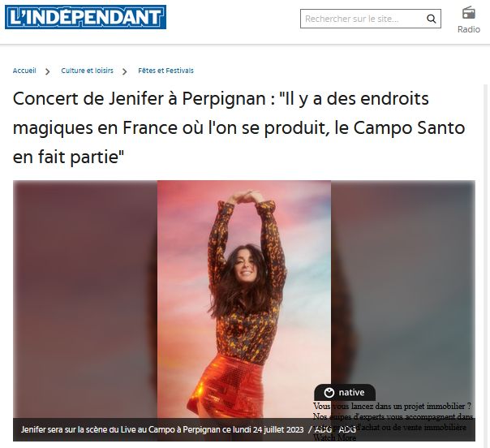
Task: Open Fêtes et Festivals breadcrumb
Action: click(166, 71)
